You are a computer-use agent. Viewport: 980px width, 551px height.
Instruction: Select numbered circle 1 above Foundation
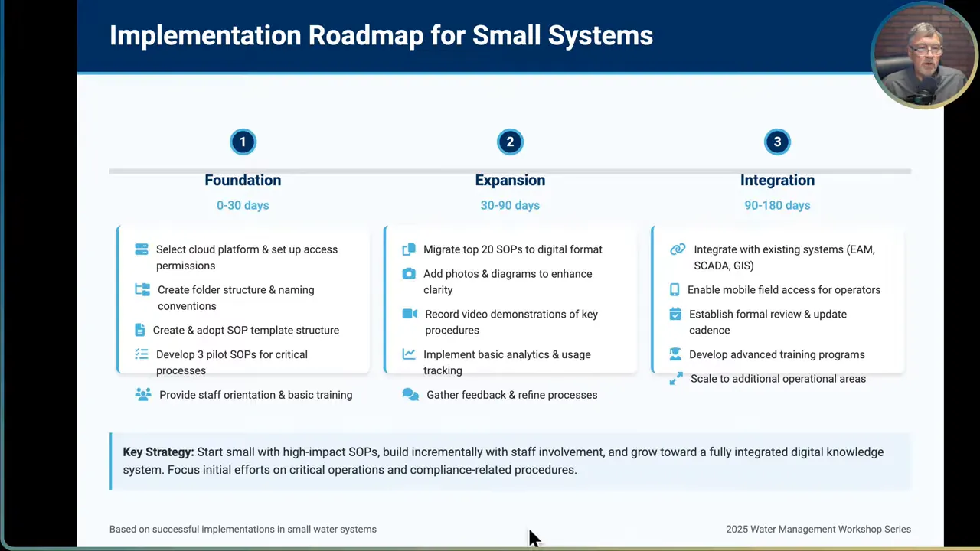pos(243,142)
